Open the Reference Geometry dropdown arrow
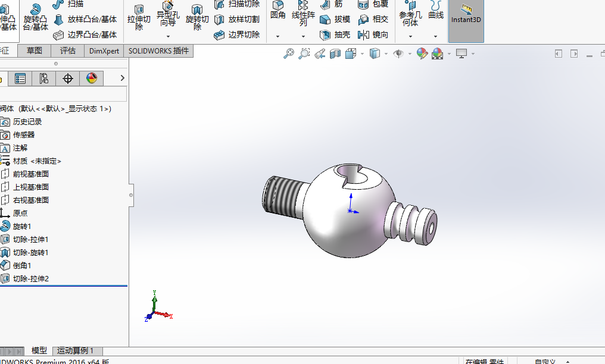This screenshot has height=364, width=605. click(x=410, y=37)
